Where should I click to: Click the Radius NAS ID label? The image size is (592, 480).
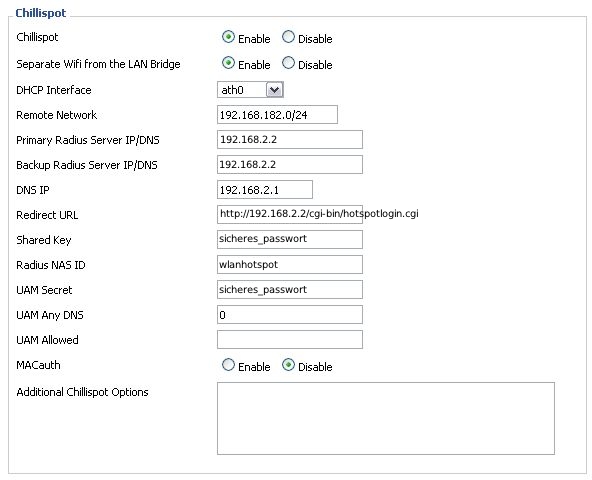point(51,265)
